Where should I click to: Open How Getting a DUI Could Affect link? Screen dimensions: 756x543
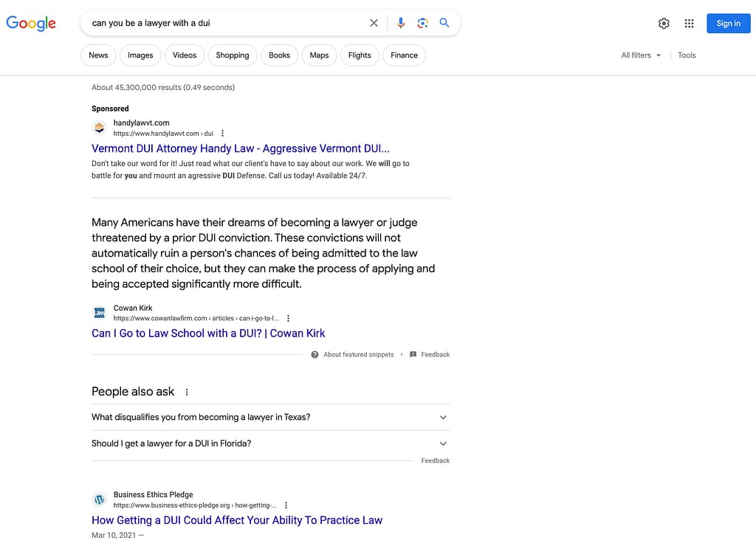[237, 520]
